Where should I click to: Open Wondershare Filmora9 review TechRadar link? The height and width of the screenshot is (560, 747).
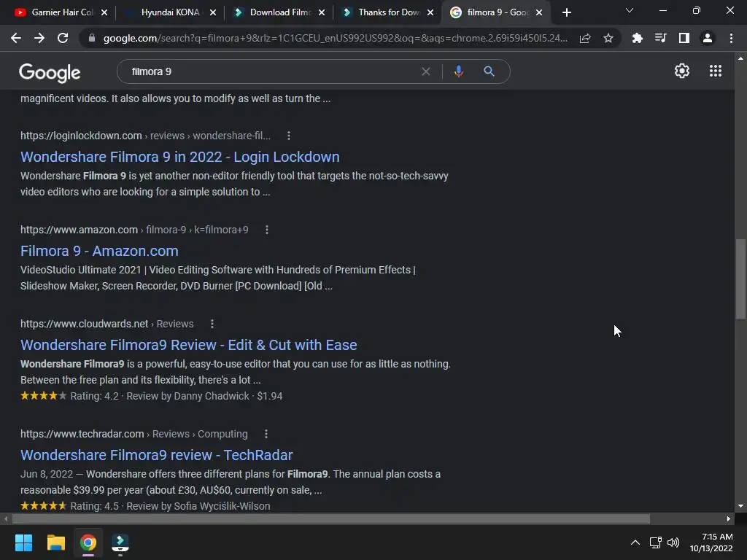tap(157, 455)
